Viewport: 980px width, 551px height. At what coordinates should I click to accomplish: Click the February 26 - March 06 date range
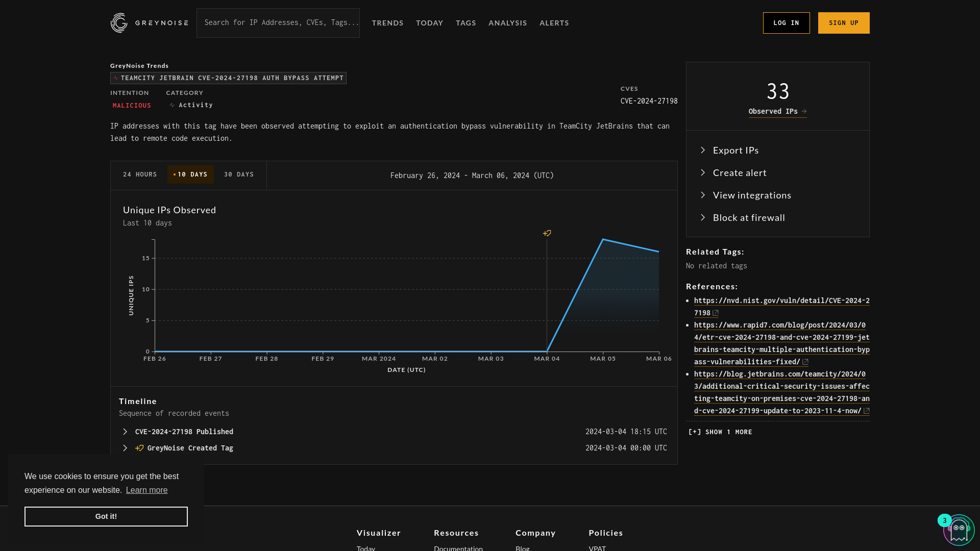click(472, 176)
